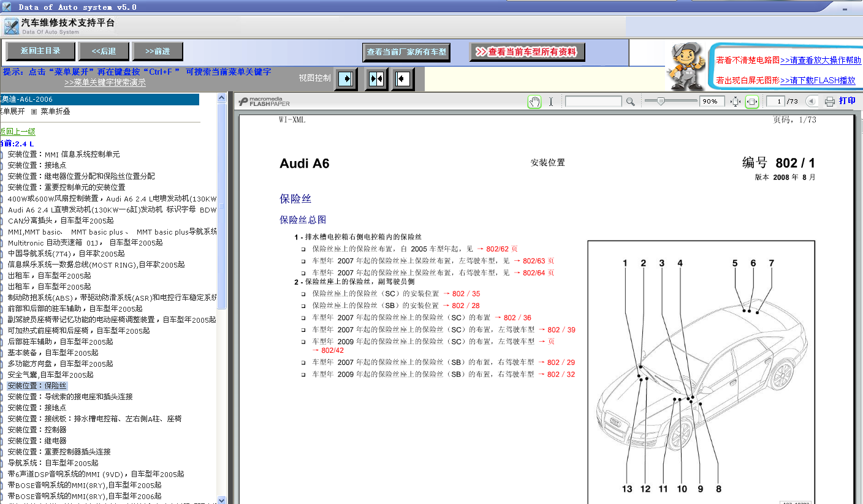Open the 请查看放大操作帮助 link

[x=821, y=61]
